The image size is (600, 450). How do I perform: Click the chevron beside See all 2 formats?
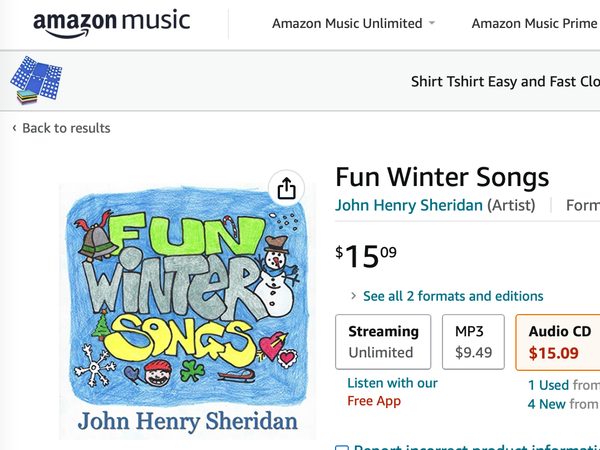354,296
